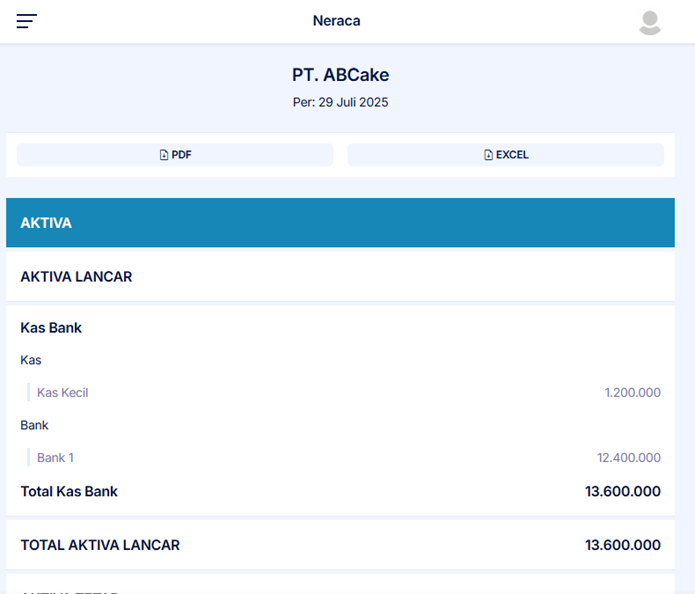695x594 pixels.
Task: Click the Neraca page title
Action: pos(336,21)
